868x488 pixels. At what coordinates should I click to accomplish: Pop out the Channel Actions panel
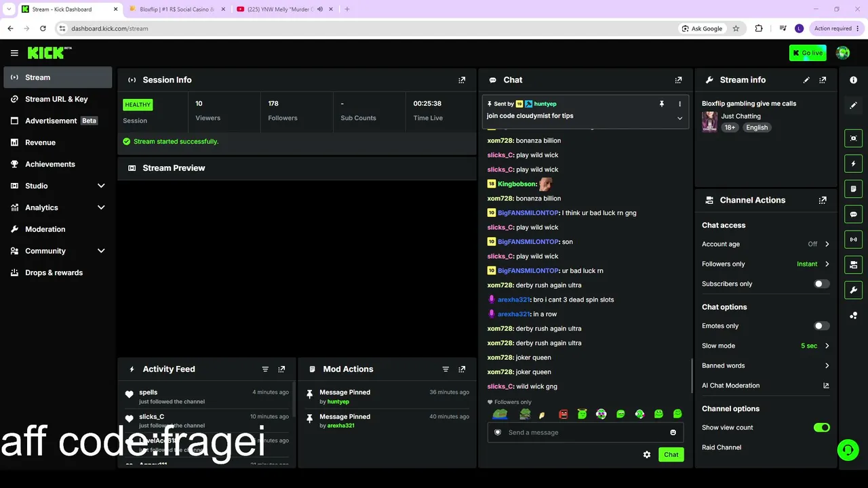pos(823,201)
